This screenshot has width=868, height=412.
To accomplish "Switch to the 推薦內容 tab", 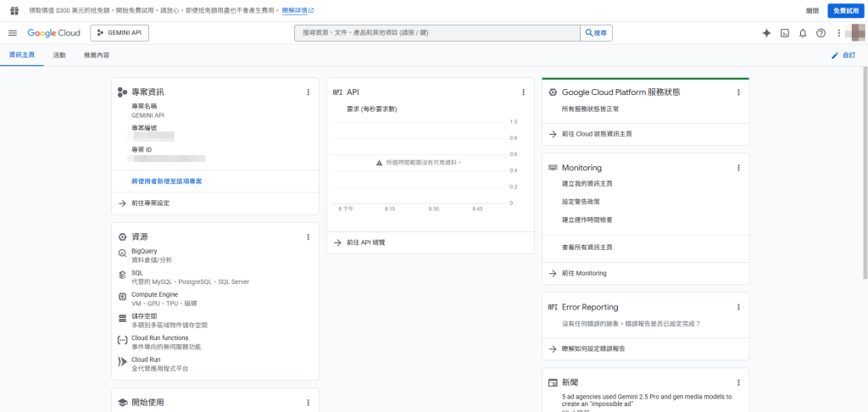I will point(97,55).
